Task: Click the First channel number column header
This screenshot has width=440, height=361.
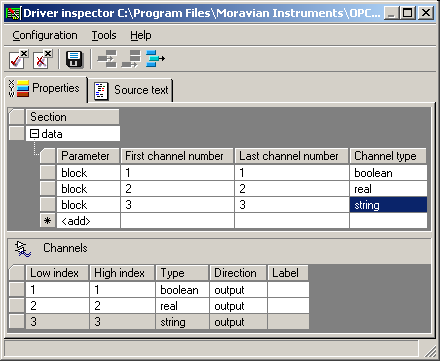Action: [x=177, y=156]
